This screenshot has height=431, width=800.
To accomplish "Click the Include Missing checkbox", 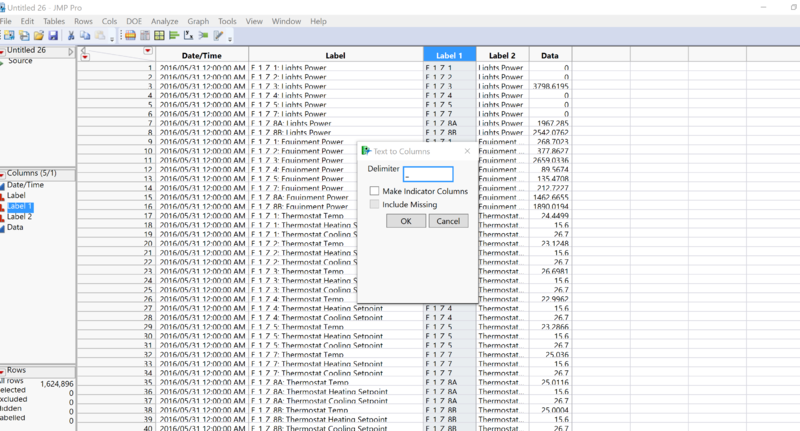I will [374, 204].
